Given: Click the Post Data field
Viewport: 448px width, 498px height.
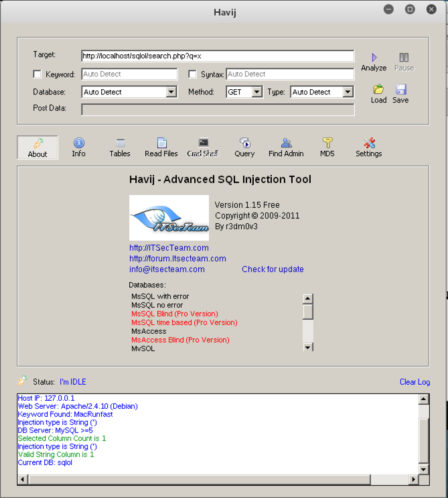Looking at the screenshot, I should pyautogui.click(x=218, y=109).
